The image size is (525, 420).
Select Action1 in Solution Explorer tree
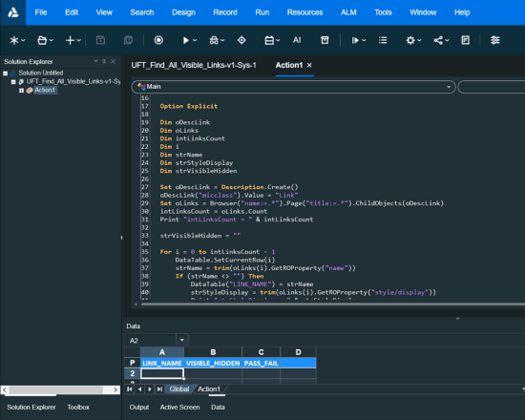45,90
